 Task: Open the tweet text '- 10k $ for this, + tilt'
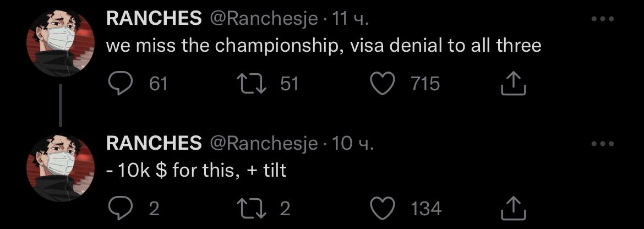pos(196,170)
